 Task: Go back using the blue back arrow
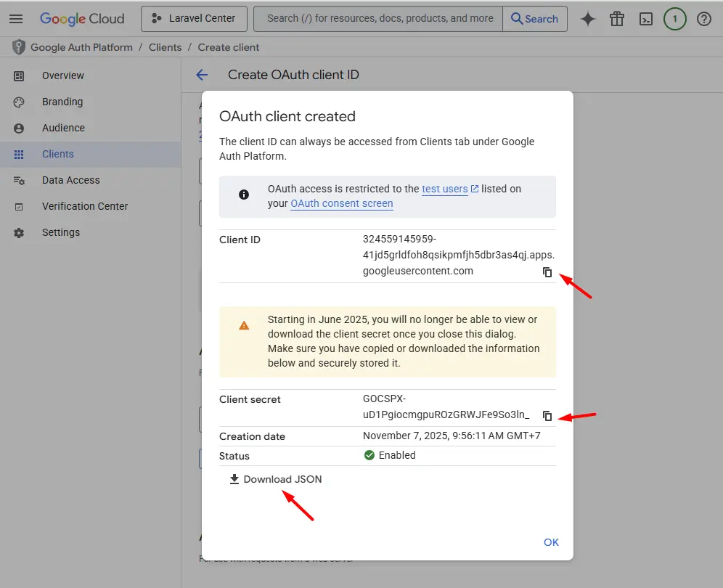click(x=201, y=74)
